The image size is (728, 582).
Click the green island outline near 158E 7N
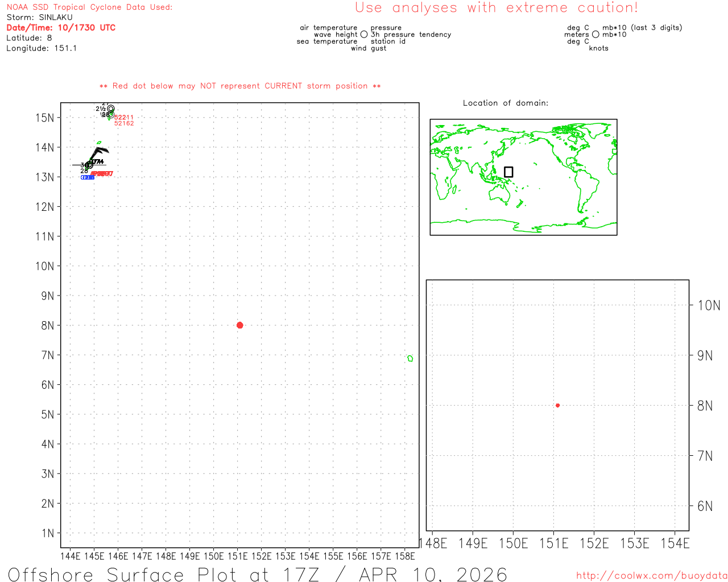410,358
